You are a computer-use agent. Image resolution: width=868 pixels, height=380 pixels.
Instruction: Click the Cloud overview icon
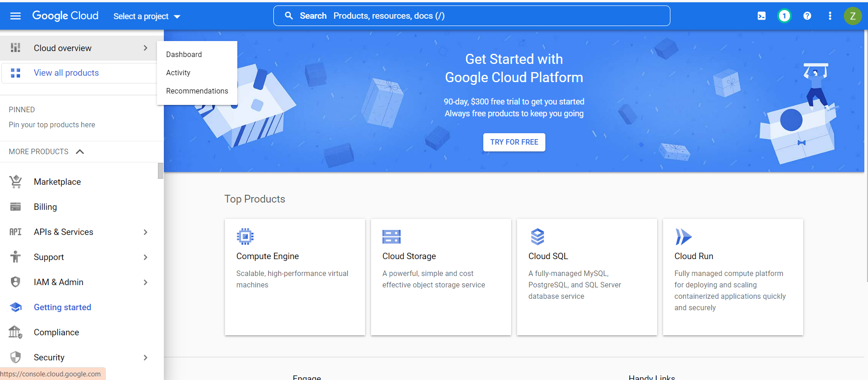(x=16, y=48)
